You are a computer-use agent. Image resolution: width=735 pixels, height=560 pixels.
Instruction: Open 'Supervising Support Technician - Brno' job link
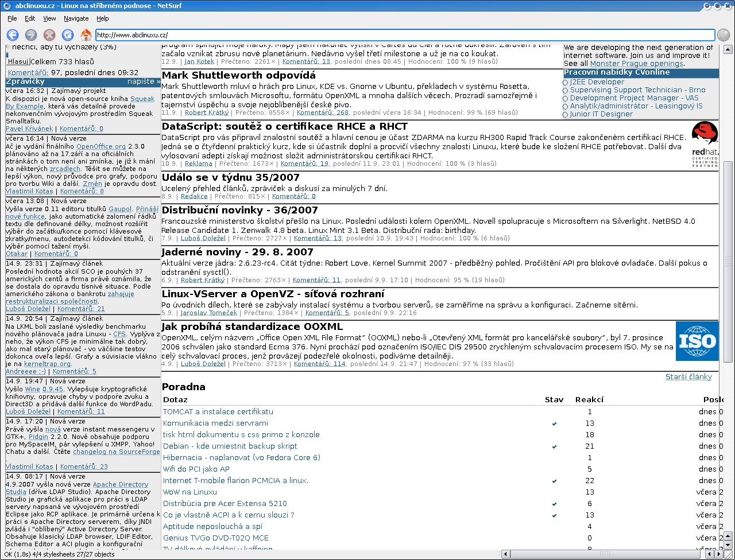coord(637,90)
